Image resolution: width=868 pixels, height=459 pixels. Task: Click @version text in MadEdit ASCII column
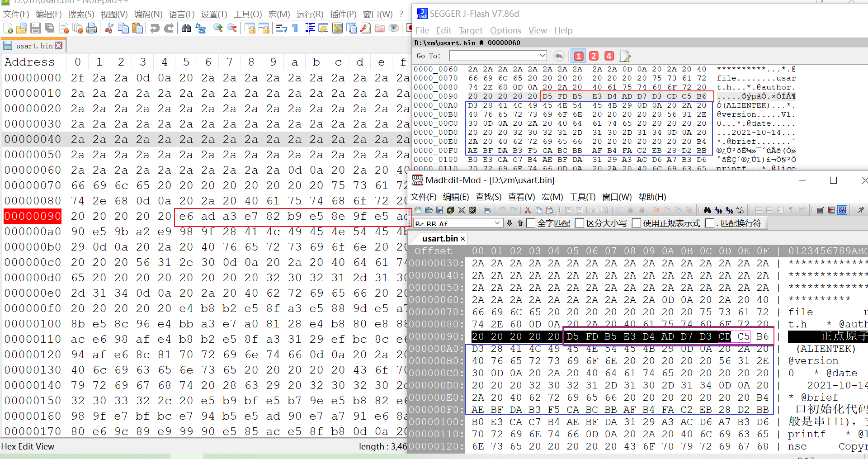coord(813,361)
